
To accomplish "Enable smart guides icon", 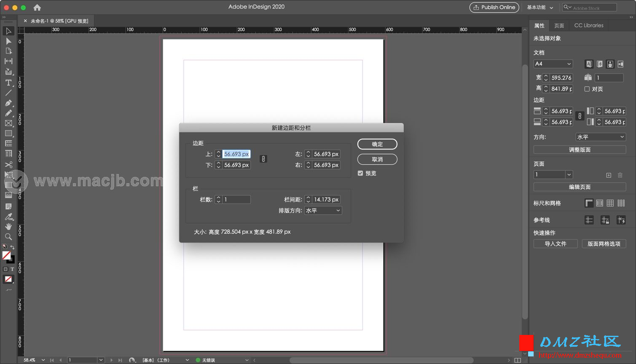I will click(x=621, y=220).
